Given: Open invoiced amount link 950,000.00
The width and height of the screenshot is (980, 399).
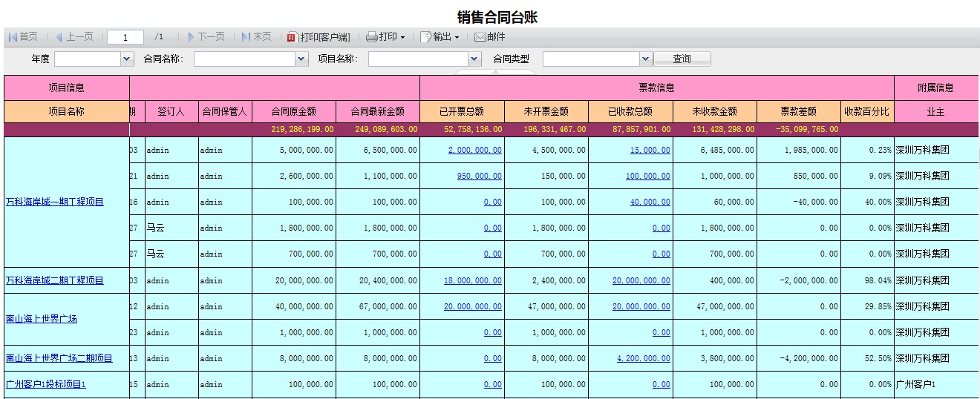Looking at the screenshot, I should point(480,176).
